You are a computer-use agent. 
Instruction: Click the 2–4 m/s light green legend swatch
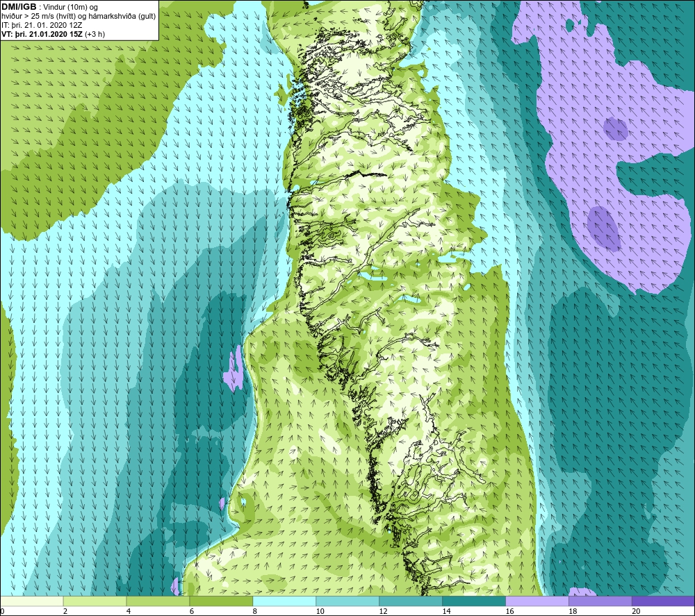[x=95, y=601]
